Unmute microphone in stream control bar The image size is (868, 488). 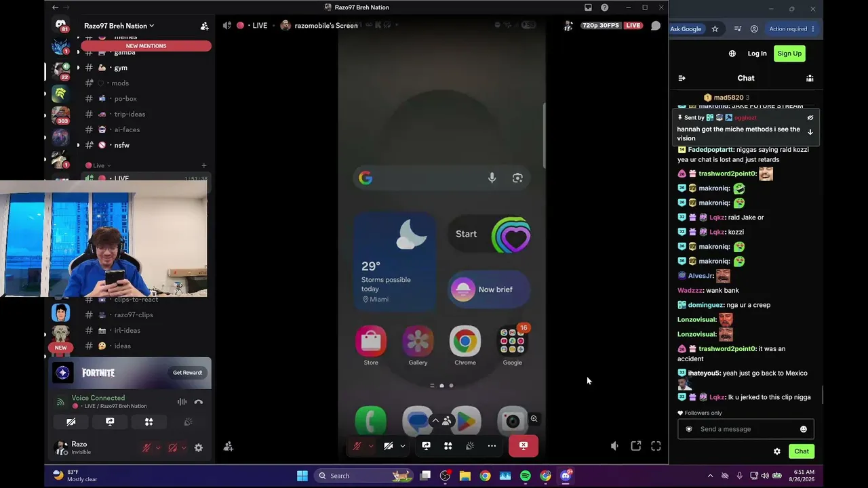(x=357, y=446)
